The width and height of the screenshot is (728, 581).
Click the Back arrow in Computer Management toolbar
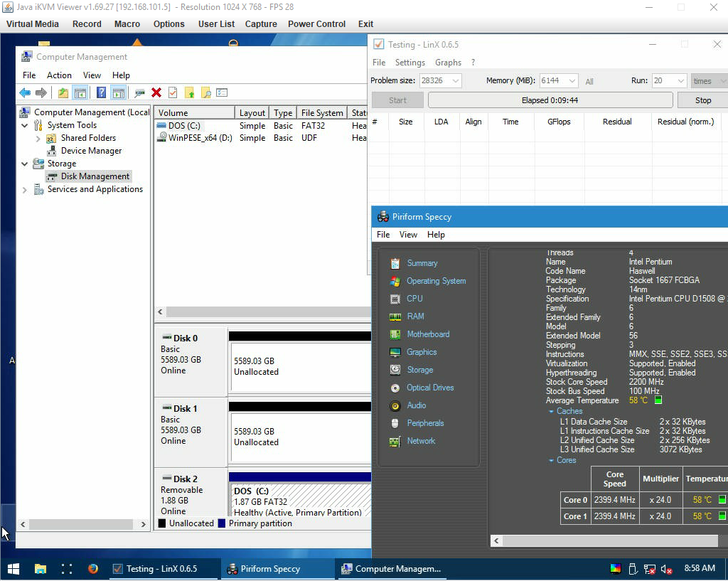point(25,93)
